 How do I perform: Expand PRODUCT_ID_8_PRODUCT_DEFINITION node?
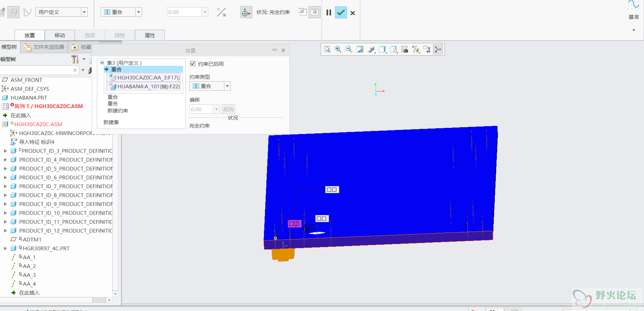point(5,195)
